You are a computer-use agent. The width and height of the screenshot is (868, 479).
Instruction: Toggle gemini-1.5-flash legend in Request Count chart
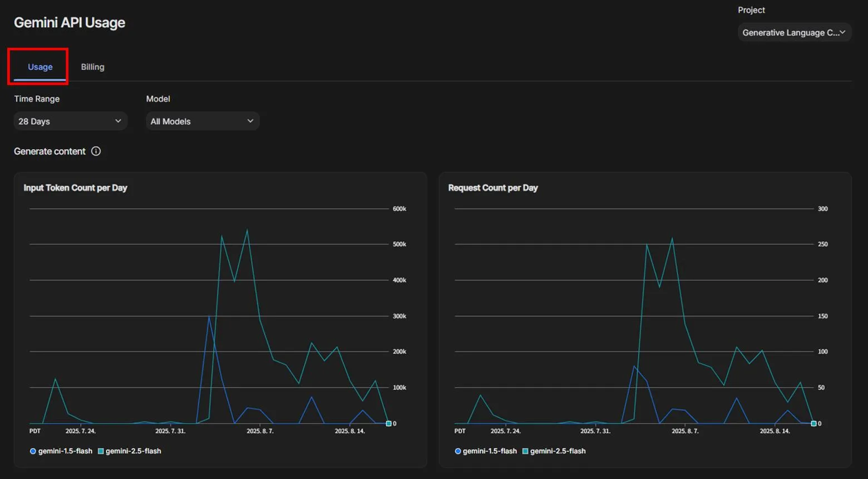click(x=486, y=451)
